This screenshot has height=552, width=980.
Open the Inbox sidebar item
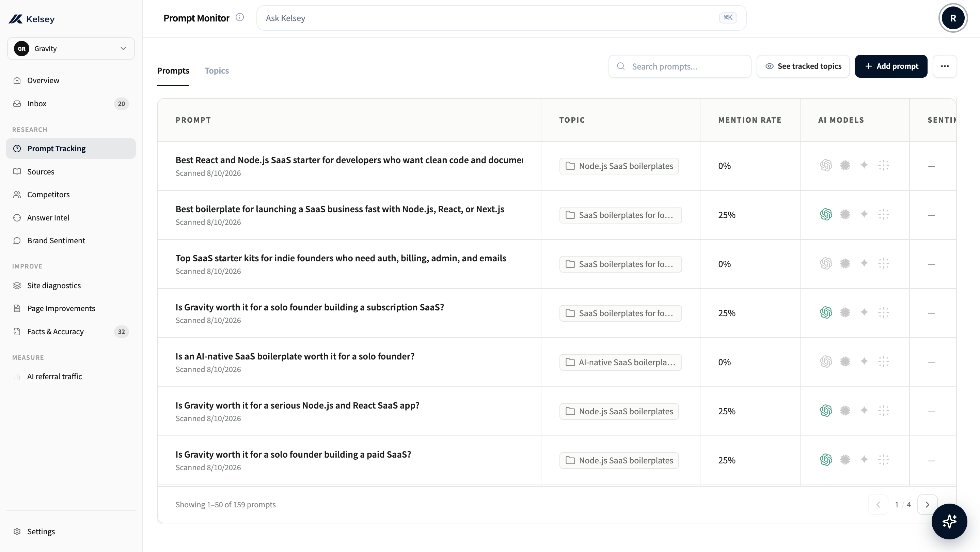pos(71,104)
